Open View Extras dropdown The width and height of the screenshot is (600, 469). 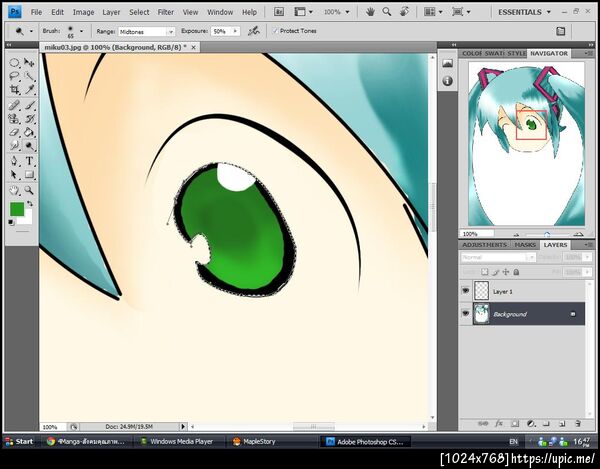click(303, 12)
